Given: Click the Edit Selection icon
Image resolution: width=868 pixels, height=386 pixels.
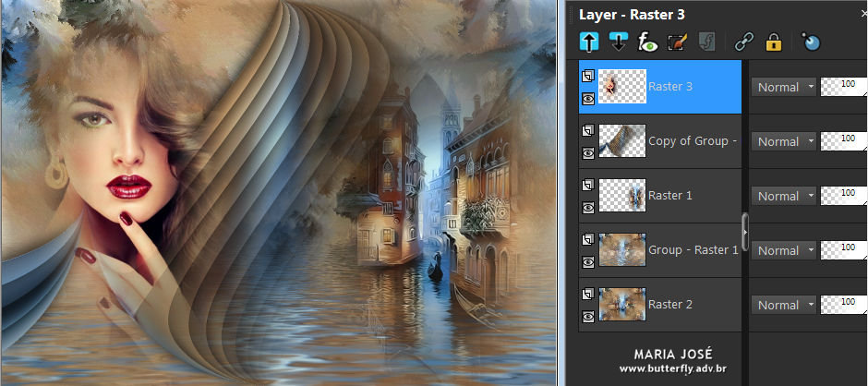Looking at the screenshot, I should point(677,42).
